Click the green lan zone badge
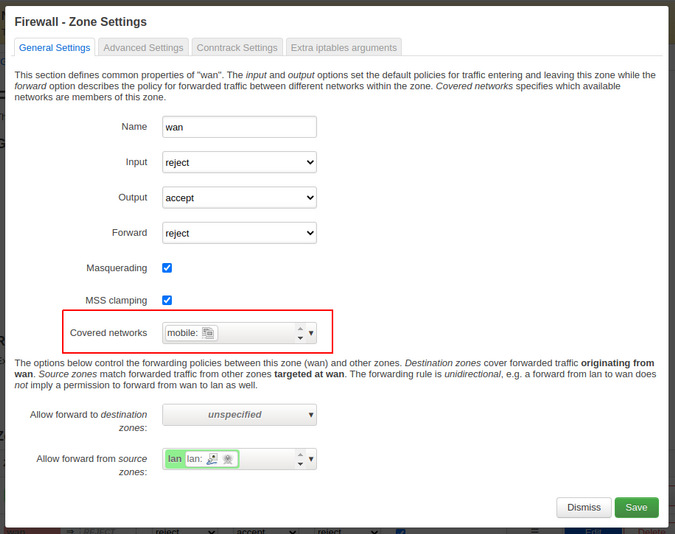 (x=175, y=459)
